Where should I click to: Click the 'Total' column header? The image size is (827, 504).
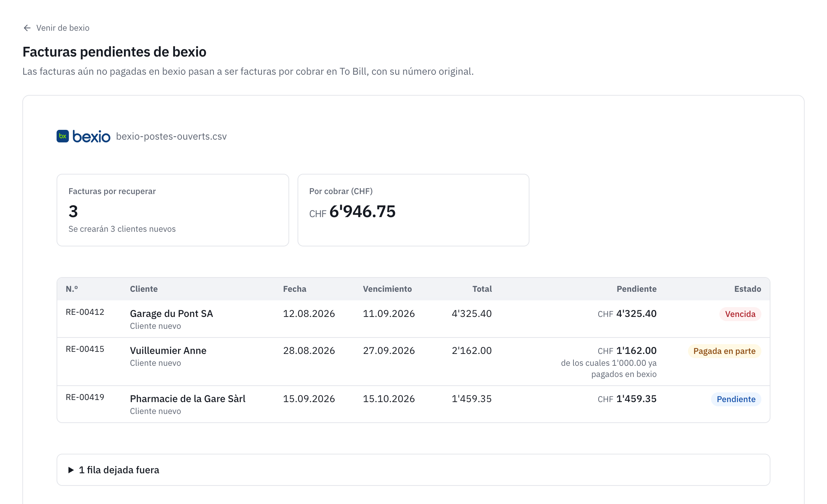(x=482, y=289)
